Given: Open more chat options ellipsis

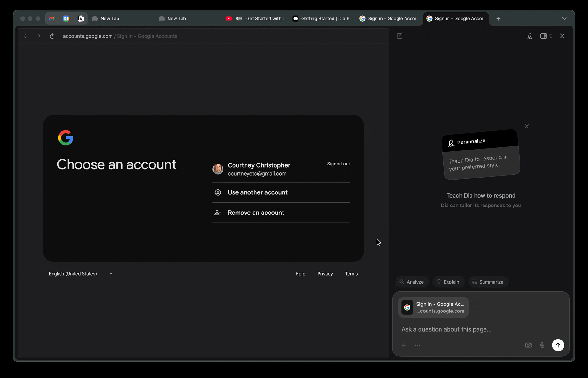Looking at the screenshot, I should click(418, 345).
